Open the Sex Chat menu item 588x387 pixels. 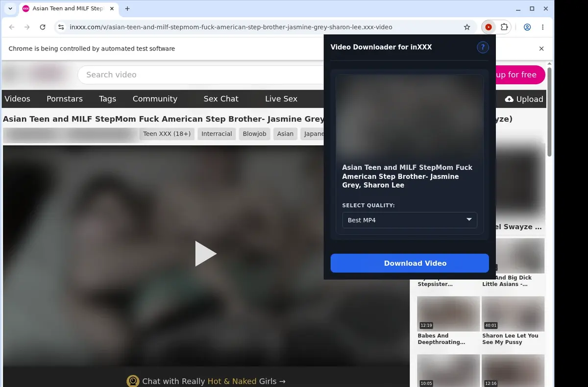[221, 99]
